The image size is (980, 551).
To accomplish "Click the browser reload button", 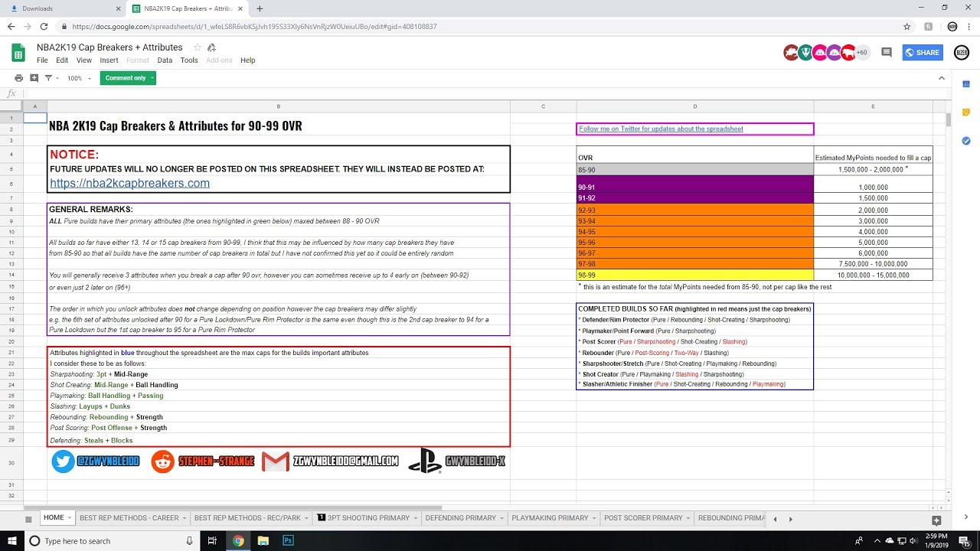I will click(x=44, y=26).
